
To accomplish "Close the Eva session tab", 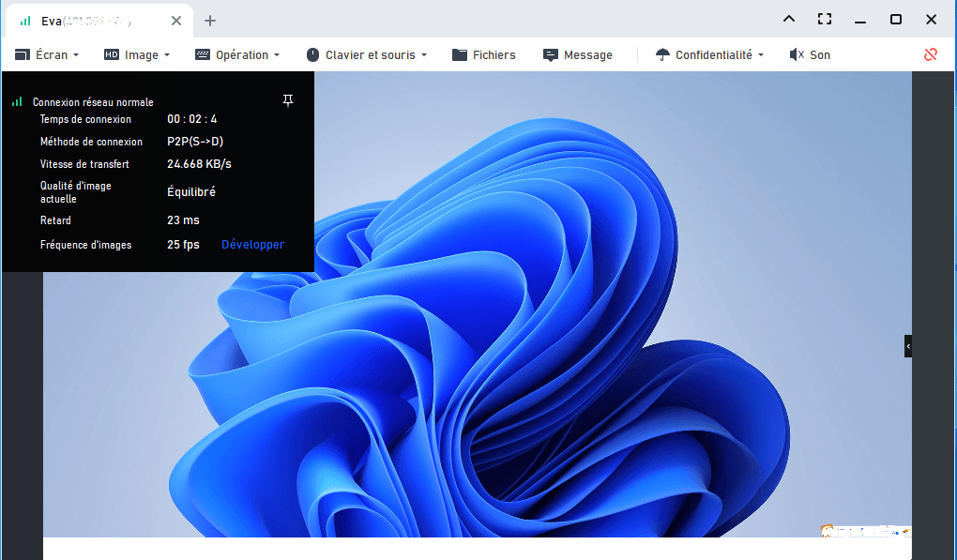I will pos(176,21).
